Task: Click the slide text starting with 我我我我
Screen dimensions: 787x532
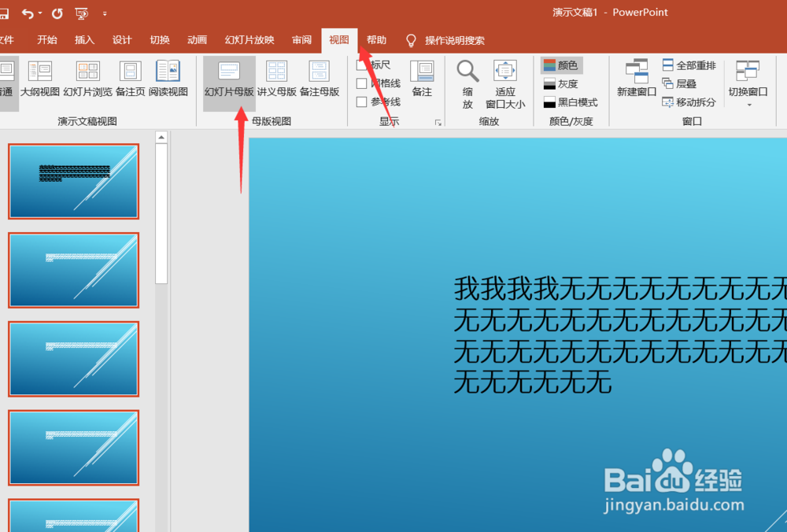Action: [x=620, y=334]
